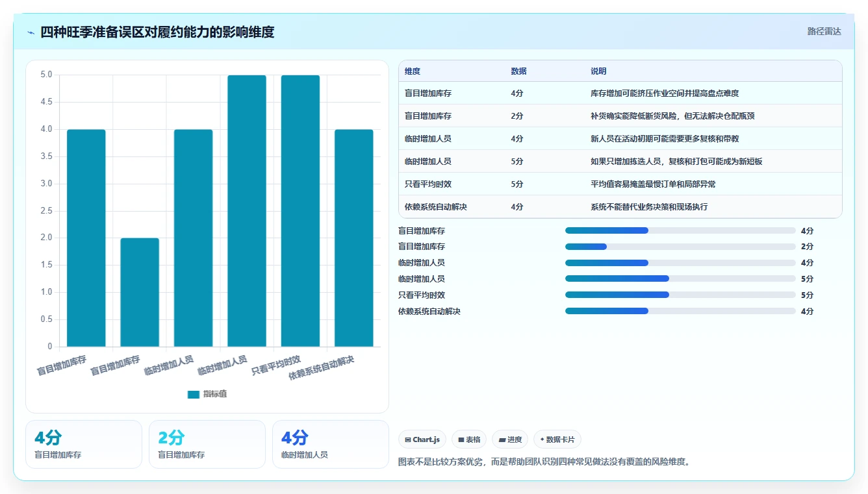This screenshot has width=868, height=494.
Task: Click the 路径雷达 label in the header
Action: (824, 31)
